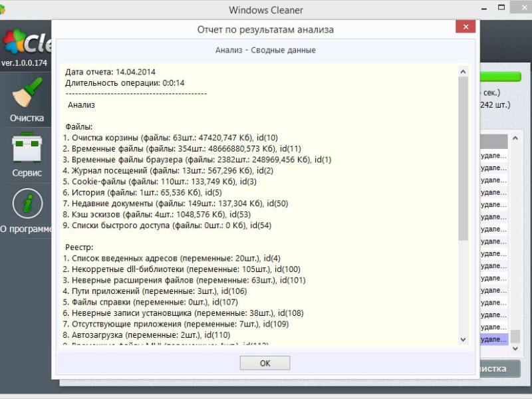
Task: Click 'Длительность операции: 0:0:14' line
Action: pyautogui.click(x=125, y=82)
